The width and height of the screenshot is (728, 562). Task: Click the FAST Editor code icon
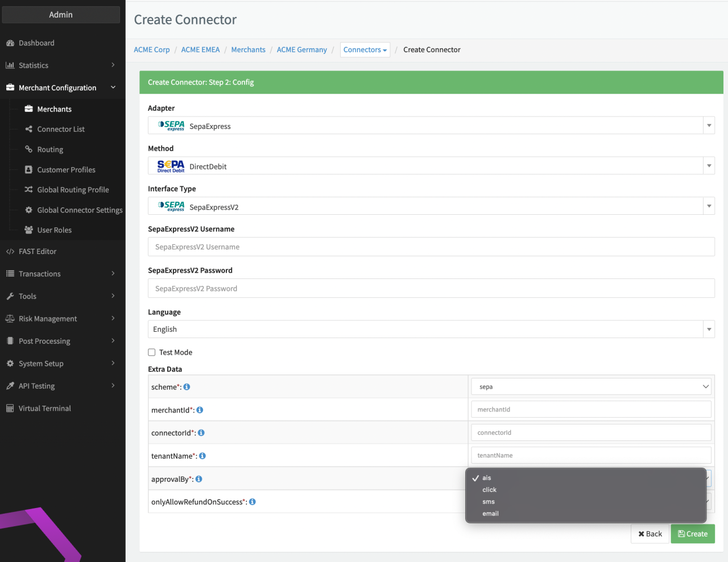[x=10, y=252]
